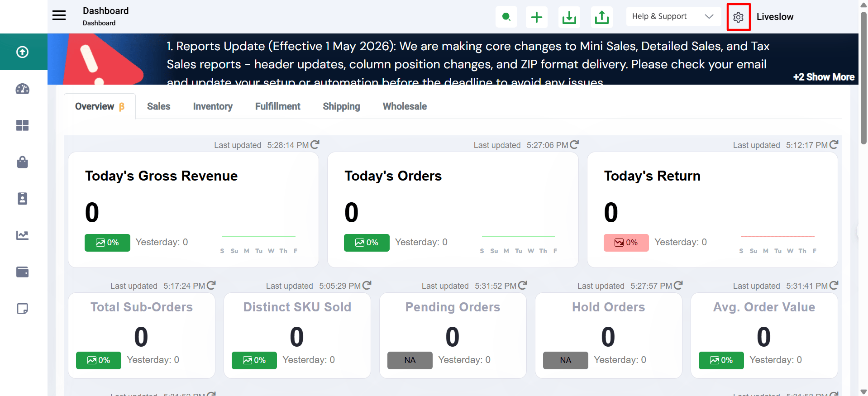This screenshot has height=396, width=868.
Task: Click the Today's Orders title
Action: coord(393,176)
